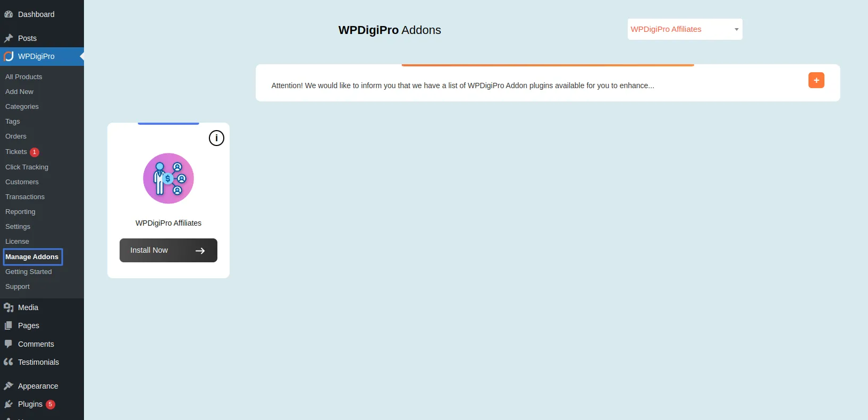The width and height of the screenshot is (868, 420).
Task: Open Categories submenu item
Action: pyautogui.click(x=22, y=107)
